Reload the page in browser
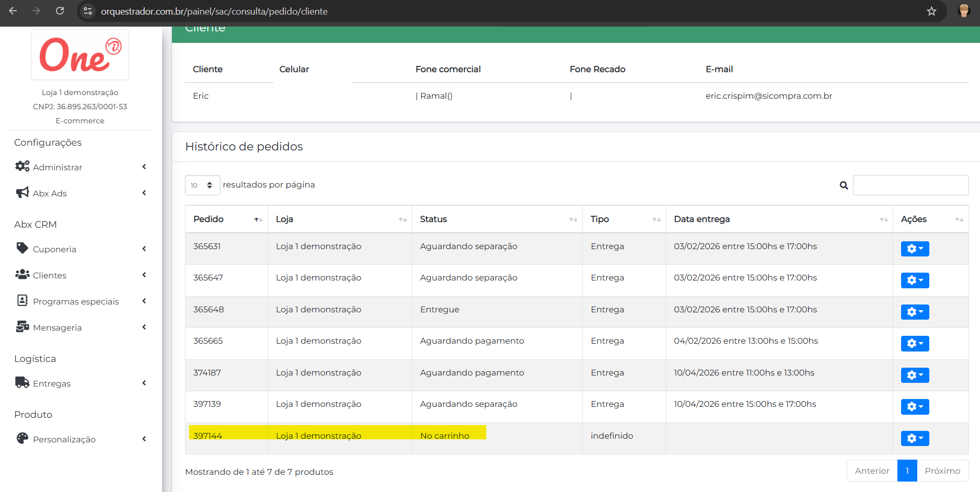 (60, 11)
